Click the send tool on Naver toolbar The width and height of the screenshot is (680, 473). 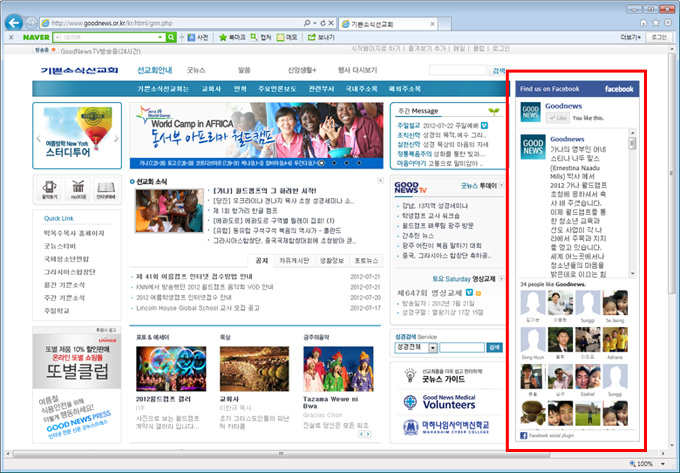tap(321, 37)
